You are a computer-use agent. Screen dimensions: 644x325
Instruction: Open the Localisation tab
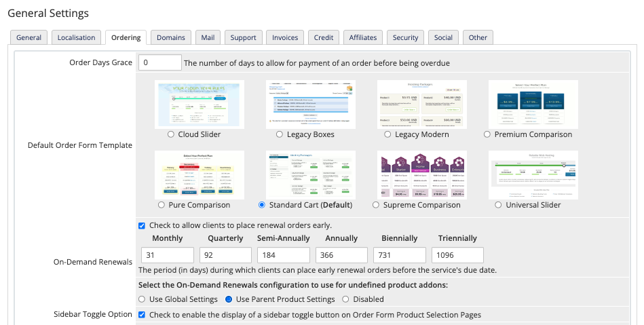point(76,37)
